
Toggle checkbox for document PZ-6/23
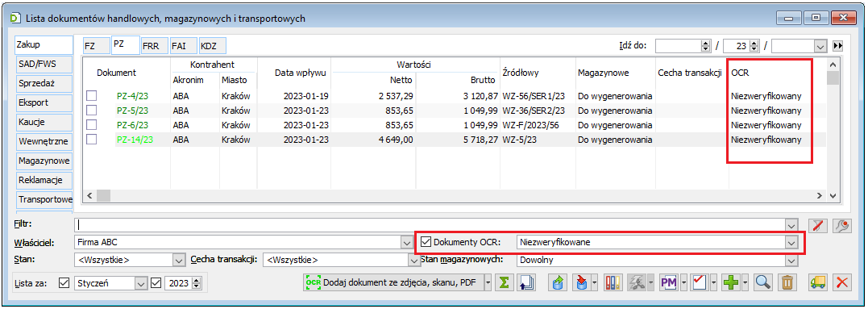point(91,124)
